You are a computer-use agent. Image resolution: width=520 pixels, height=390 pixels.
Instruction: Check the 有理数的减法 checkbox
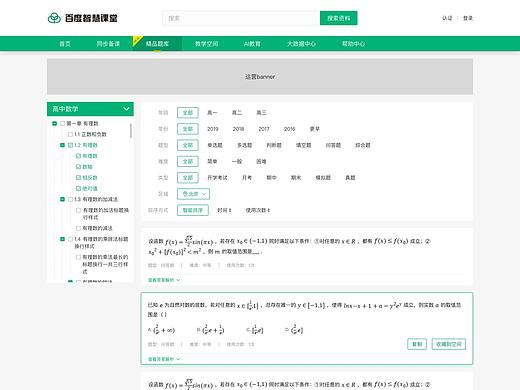(78, 228)
